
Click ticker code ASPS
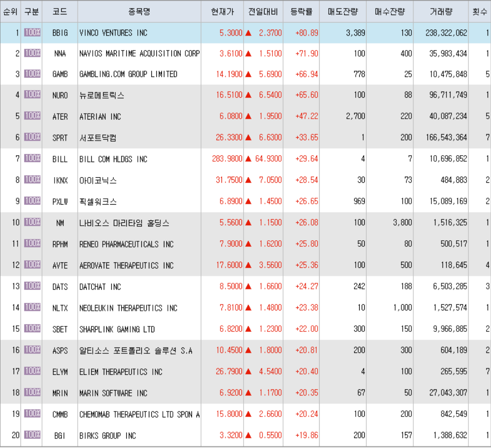(x=60, y=351)
